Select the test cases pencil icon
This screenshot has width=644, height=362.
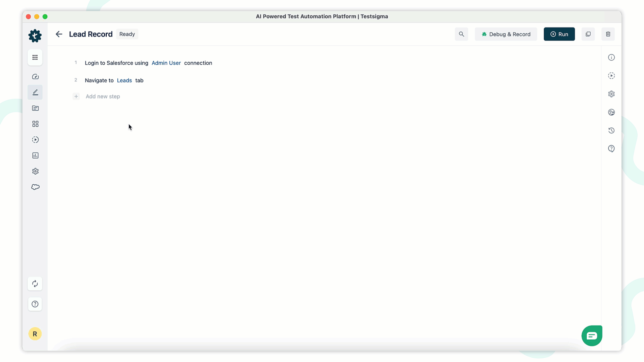(x=35, y=92)
